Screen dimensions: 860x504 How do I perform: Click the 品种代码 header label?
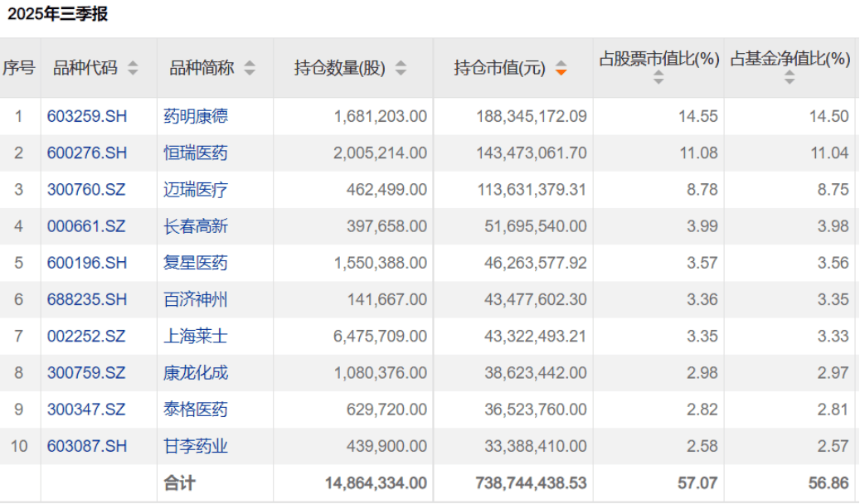point(85,68)
